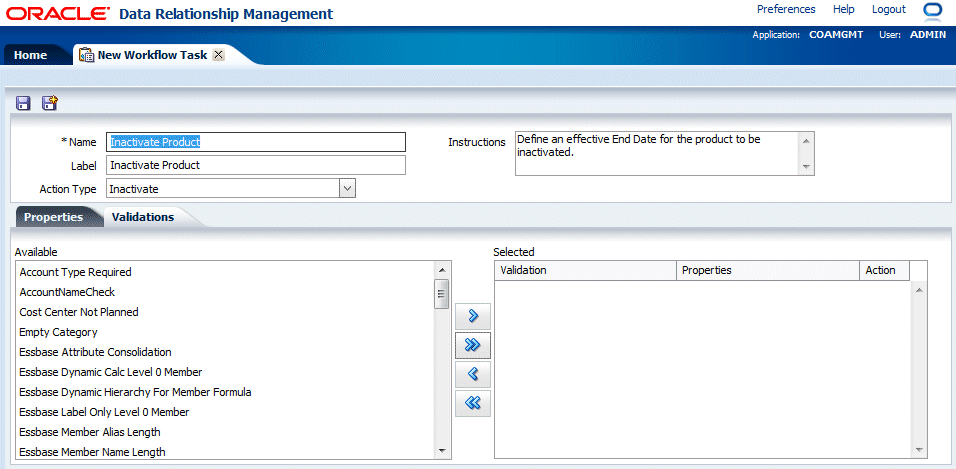Image resolution: width=956 pixels, height=469 pixels.
Task: Click the Properties column header in Selected
Action: 768,270
